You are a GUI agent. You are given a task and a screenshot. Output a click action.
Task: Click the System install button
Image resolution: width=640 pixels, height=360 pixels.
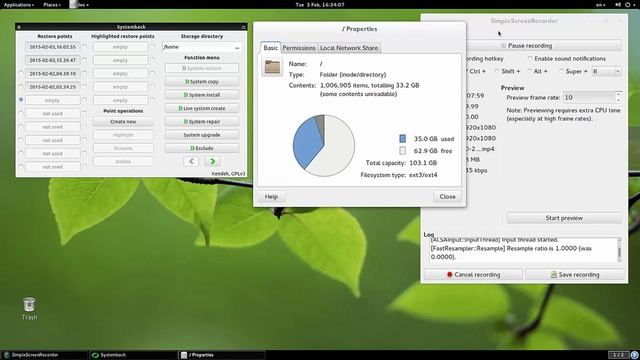202,95
